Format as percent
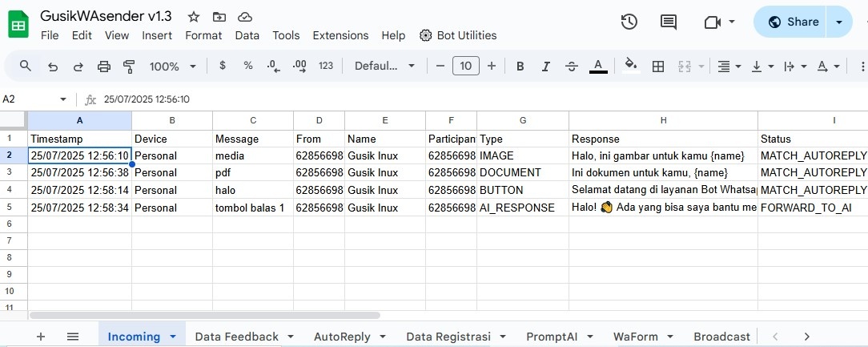The height and width of the screenshot is (347, 868). [248, 66]
